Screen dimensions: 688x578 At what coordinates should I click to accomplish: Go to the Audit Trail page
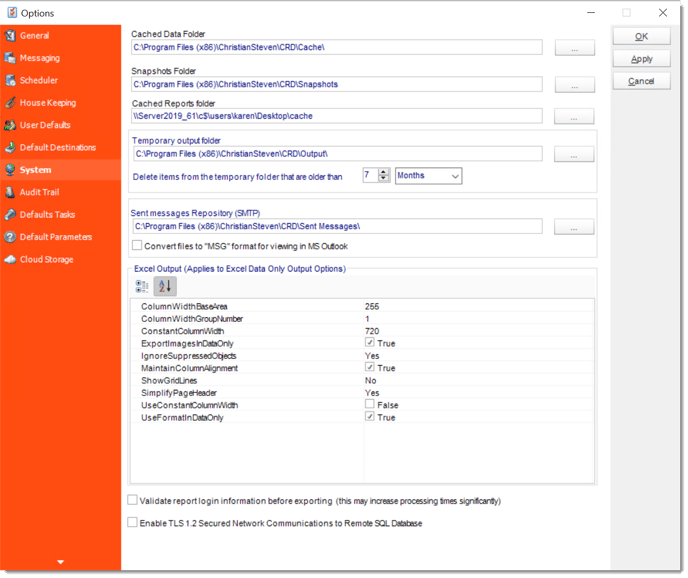39,192
